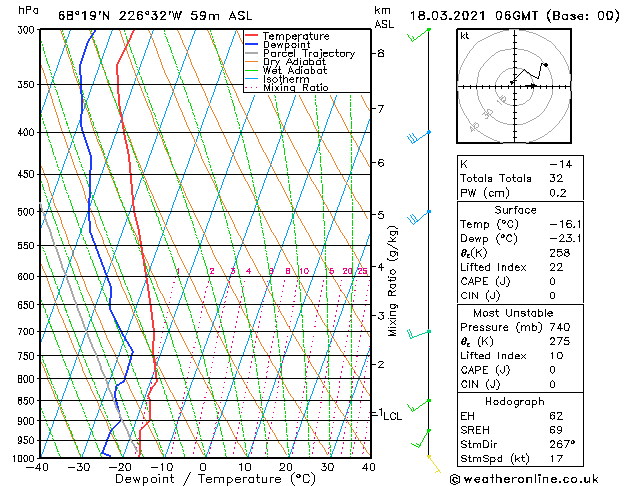Click the wind barb at 400 hPa
Viewport: 629px width, 486px height.
418,135
